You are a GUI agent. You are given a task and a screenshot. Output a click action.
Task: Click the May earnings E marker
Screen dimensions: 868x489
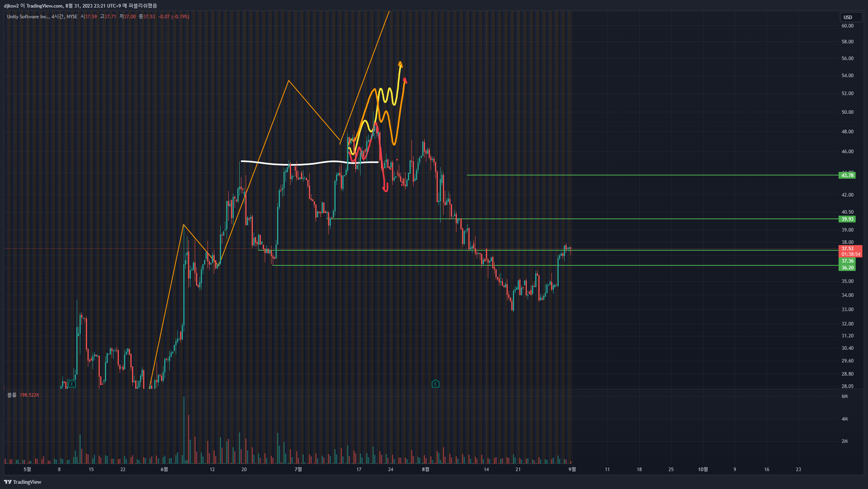[72, 384]
